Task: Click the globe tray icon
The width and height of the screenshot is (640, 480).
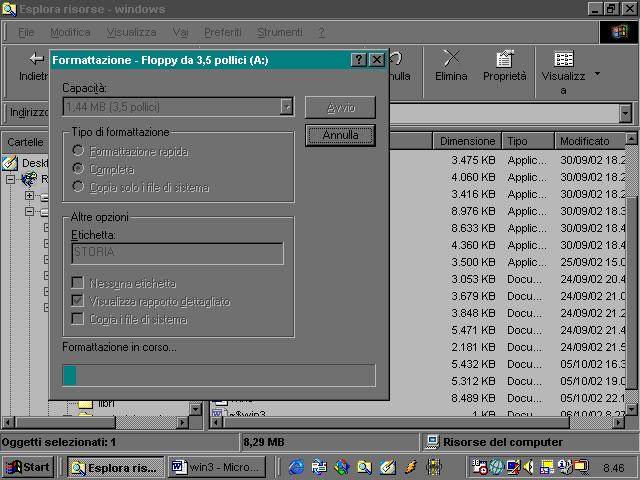Action: (x=496, y=467)
